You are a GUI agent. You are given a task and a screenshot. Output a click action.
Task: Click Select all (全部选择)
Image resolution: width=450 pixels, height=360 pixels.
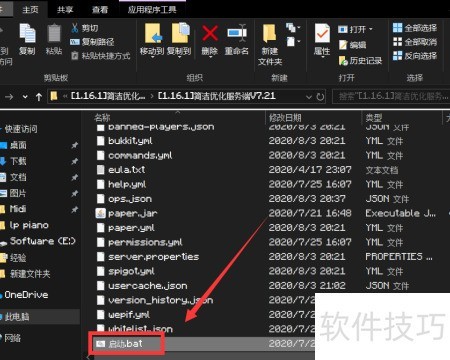tap(415, 28)
